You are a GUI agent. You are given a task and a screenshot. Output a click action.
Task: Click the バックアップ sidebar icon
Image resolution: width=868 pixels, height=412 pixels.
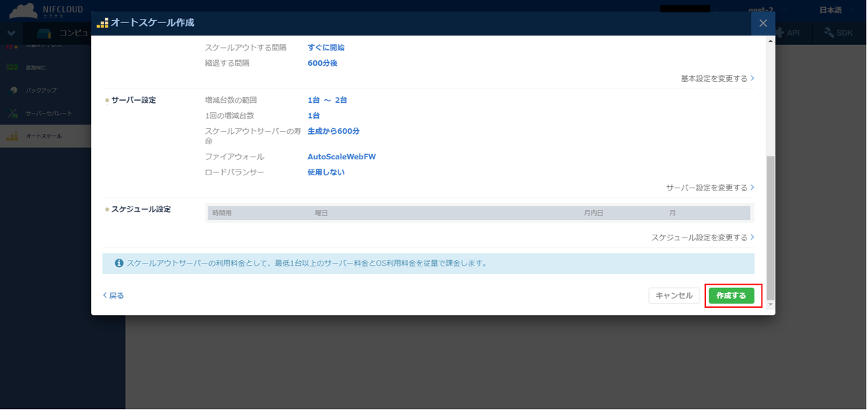click(x=12, y=91)
